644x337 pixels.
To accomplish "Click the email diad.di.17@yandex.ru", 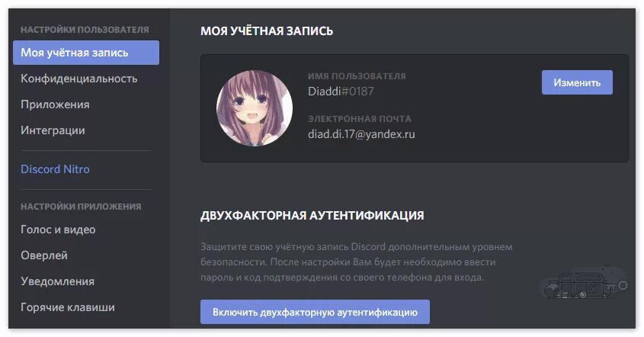I will pos(361,134).
